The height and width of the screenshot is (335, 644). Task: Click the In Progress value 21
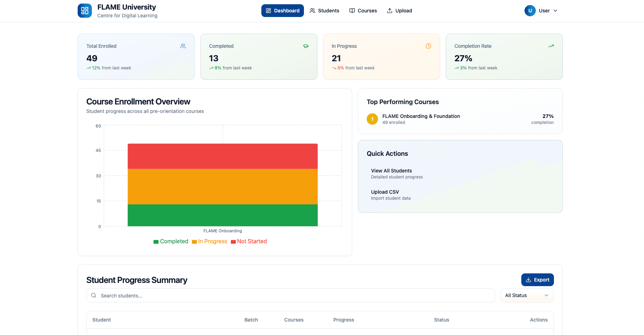click(336, 58)
